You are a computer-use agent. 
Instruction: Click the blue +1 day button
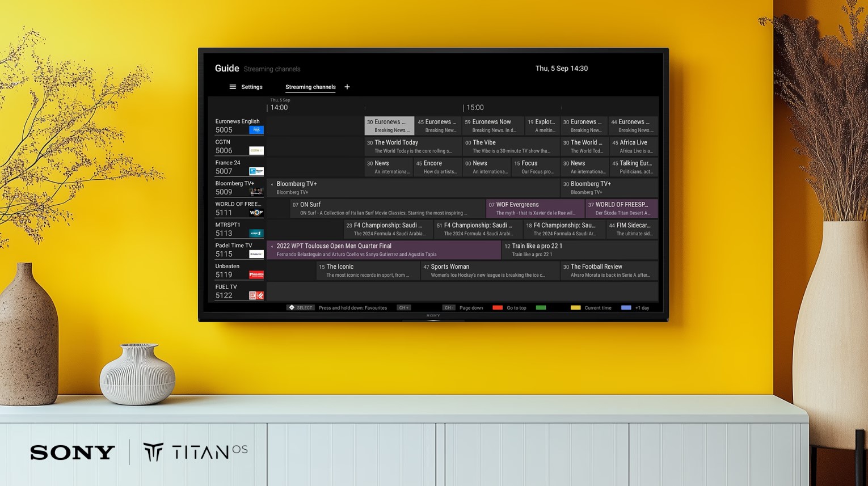pos(626,308)
